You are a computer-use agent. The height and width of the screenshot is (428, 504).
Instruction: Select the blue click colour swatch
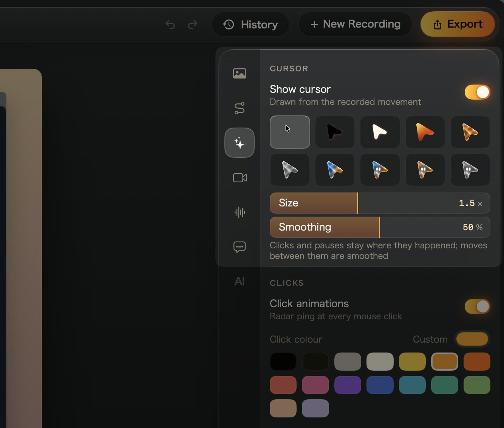380,385
